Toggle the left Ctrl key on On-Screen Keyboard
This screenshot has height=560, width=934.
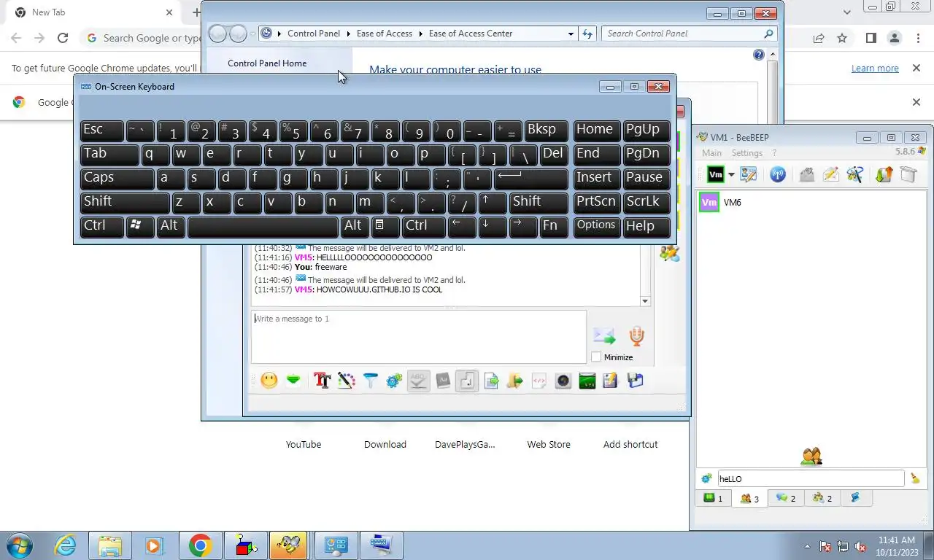coord(101,225)
